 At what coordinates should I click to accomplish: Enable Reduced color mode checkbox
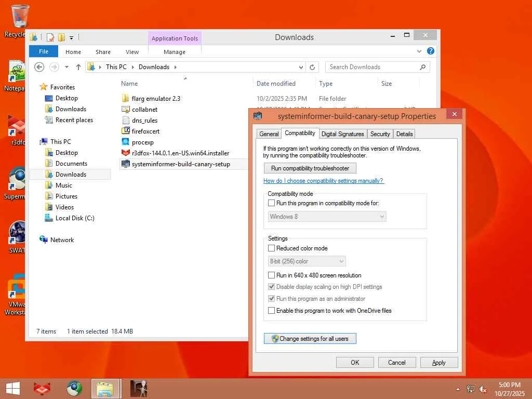click(271, 248)
